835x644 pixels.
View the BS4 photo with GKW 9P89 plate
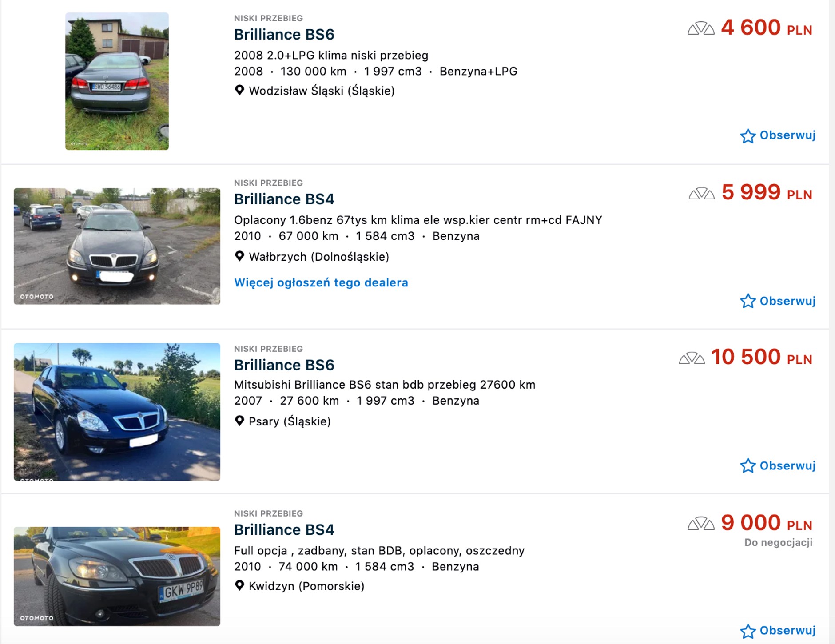(117, 576)
